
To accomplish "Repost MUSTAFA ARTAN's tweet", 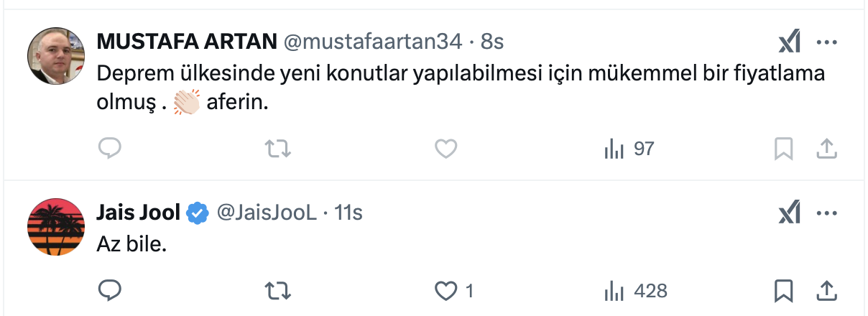I will point(277,149).
